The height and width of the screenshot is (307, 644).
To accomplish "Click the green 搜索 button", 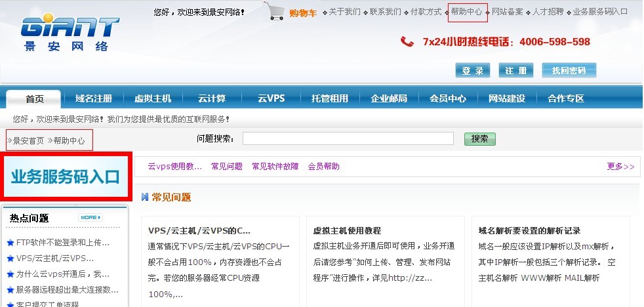I will (479, 139).
